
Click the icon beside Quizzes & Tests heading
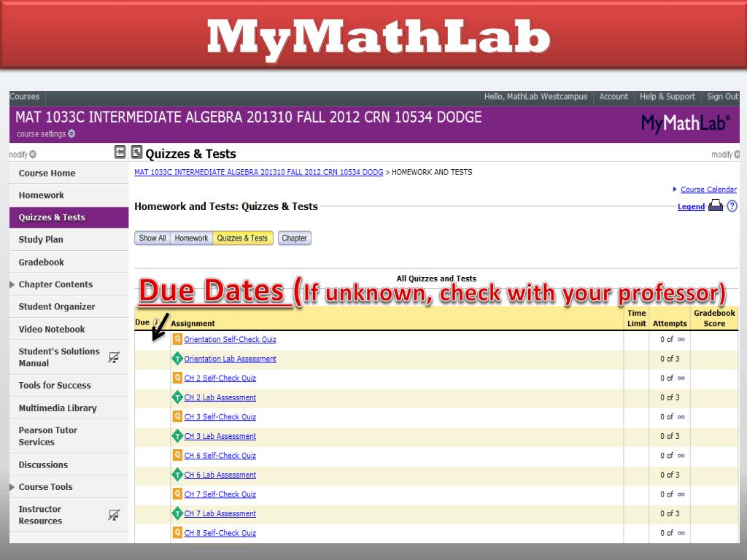tap(136, 152)
